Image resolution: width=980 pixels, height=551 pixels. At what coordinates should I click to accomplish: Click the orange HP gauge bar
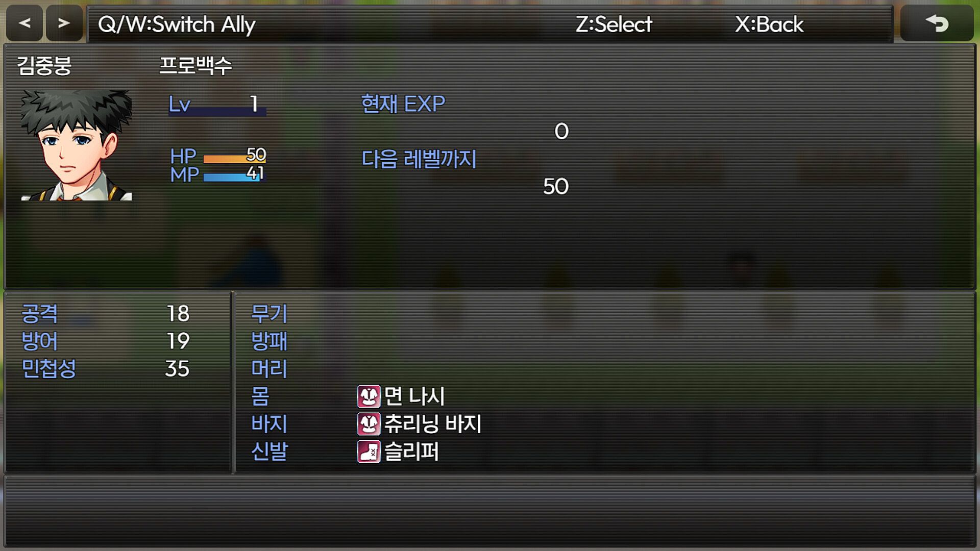(235, 159)
